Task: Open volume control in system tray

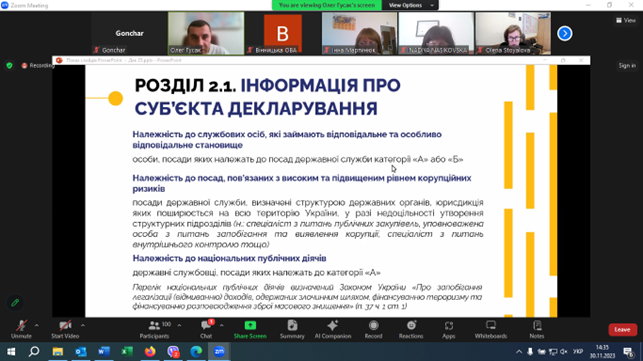Action: coord(564,352)
